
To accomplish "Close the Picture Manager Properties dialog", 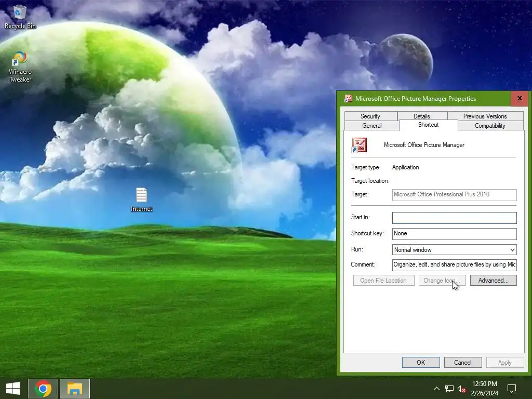I will pyautogui.click(x=519, y=98).
